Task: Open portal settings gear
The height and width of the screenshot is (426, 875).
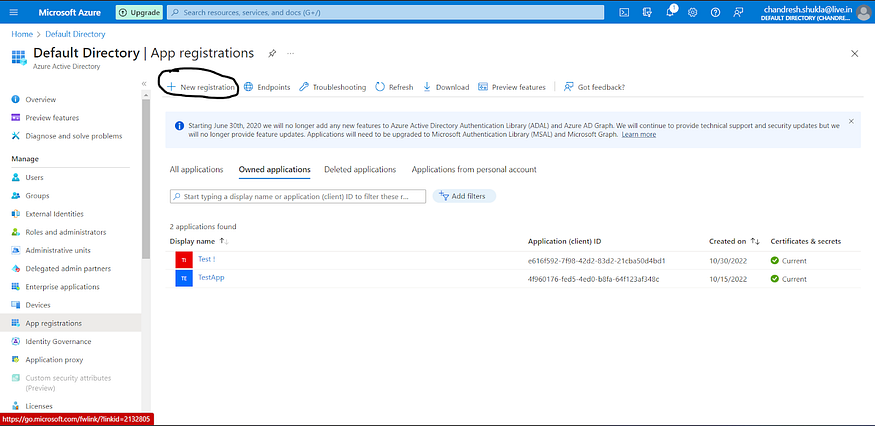Action: tap(693, 12)
